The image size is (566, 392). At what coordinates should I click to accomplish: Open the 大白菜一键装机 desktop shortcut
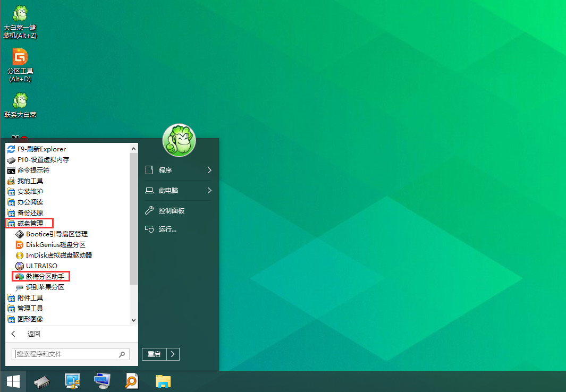[20, 22]
